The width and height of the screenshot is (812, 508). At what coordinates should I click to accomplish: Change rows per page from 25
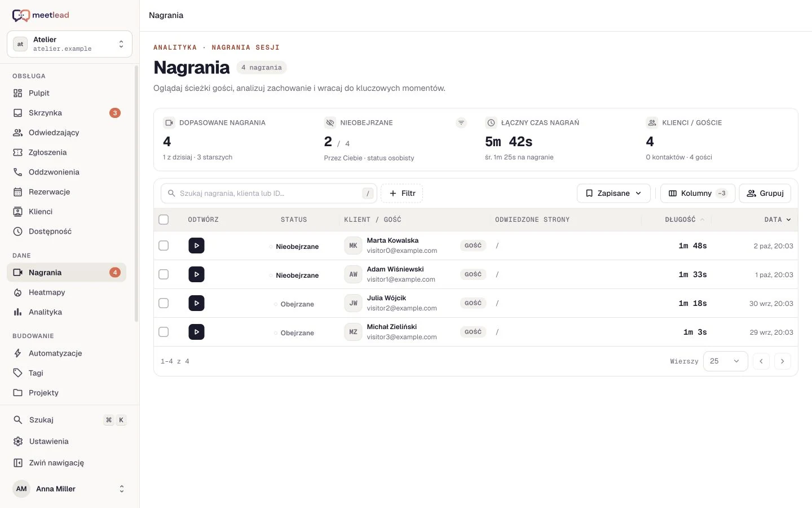pyautogui.click(x=725, y=361)
